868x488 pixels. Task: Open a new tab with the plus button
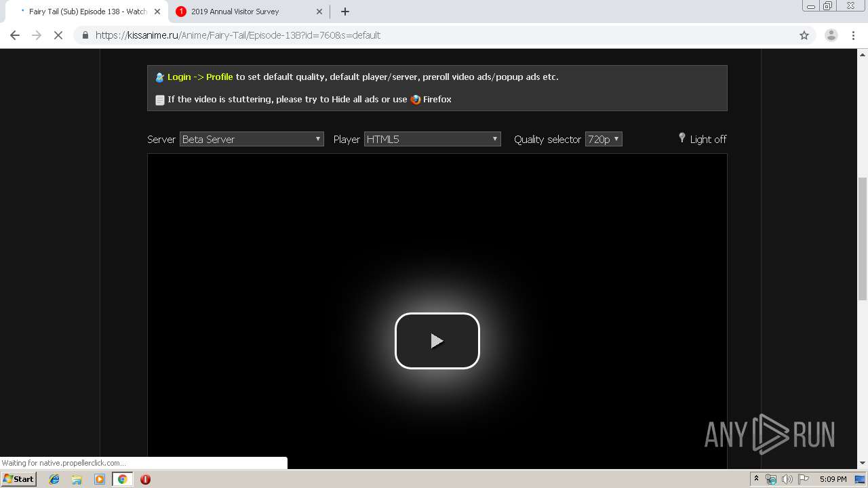(x=345, y=12)
